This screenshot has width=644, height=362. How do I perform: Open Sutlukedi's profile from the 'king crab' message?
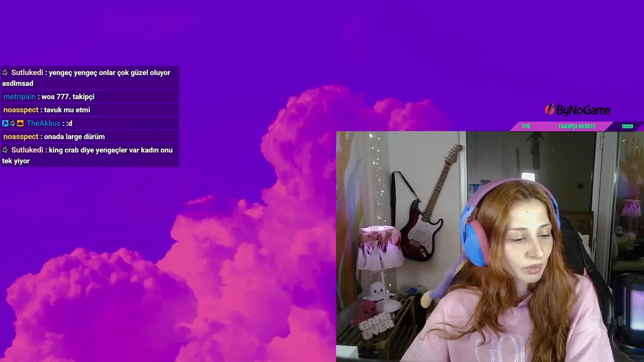27,150
